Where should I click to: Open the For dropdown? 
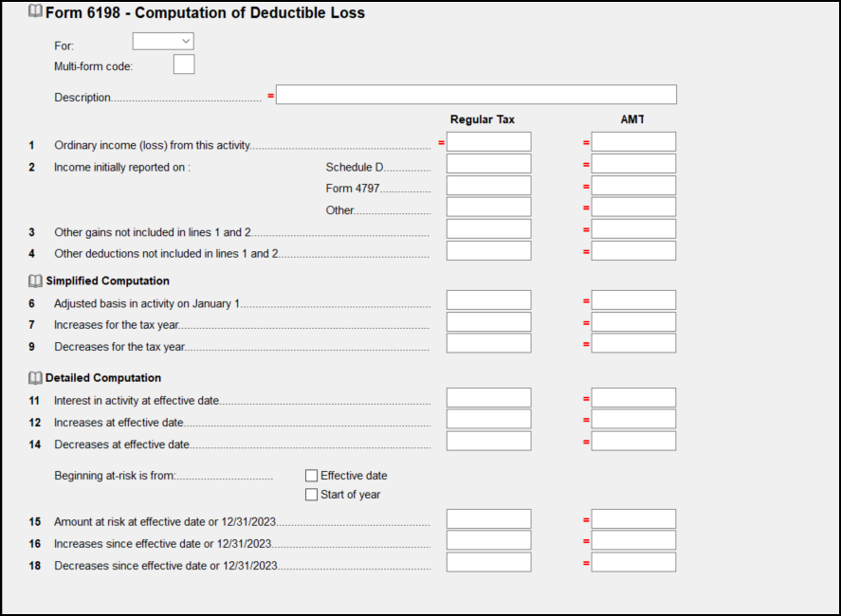tap(163, 42)
